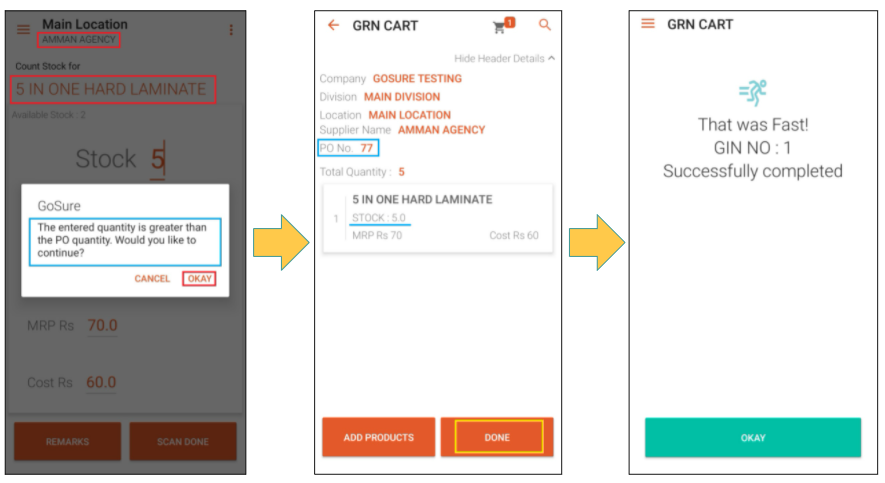Click Available Stock : 2 text
The width and height of the screenshot is (885, 483).
[x=49, y=115]
